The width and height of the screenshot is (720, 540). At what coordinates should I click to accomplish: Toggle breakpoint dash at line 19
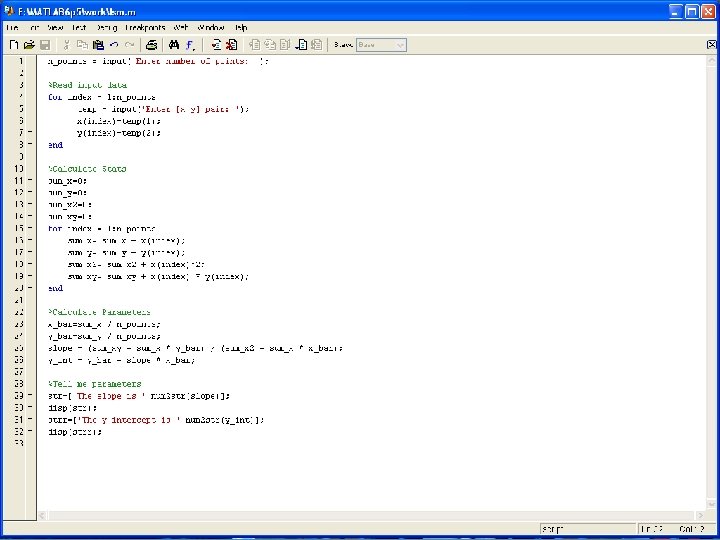[x=30, y=276]
